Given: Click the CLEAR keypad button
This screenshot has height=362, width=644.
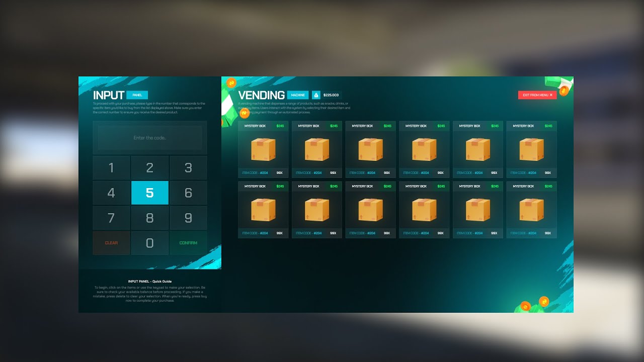Looking at the screenshot, I should click(x=111, y=243).
